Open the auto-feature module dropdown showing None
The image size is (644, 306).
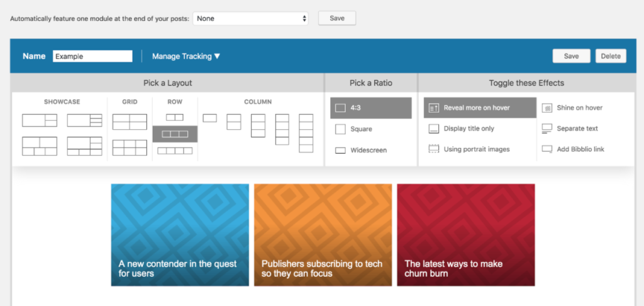click(x=251, y=18)
